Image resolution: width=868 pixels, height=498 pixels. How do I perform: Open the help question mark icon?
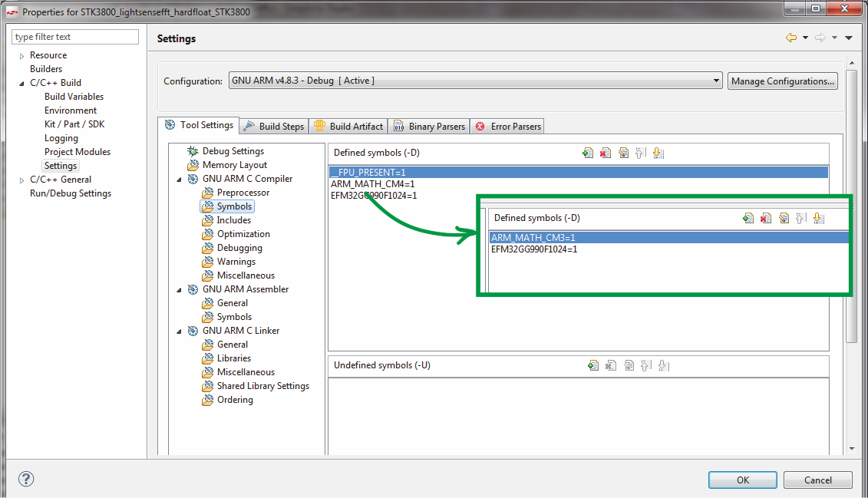[26, 479]
